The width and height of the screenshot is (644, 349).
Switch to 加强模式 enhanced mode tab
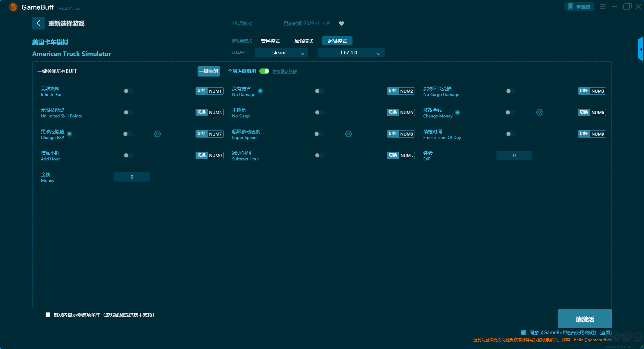click(x=304, y=41)
